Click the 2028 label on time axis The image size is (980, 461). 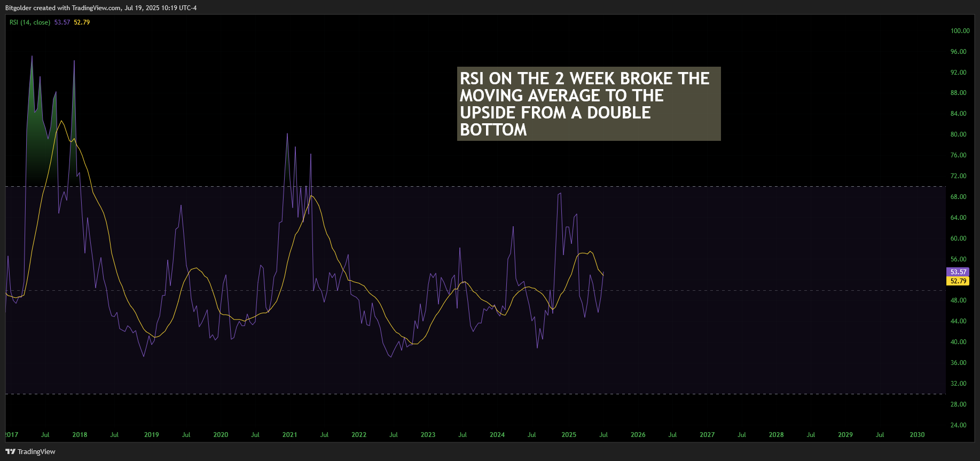[777, 435]
